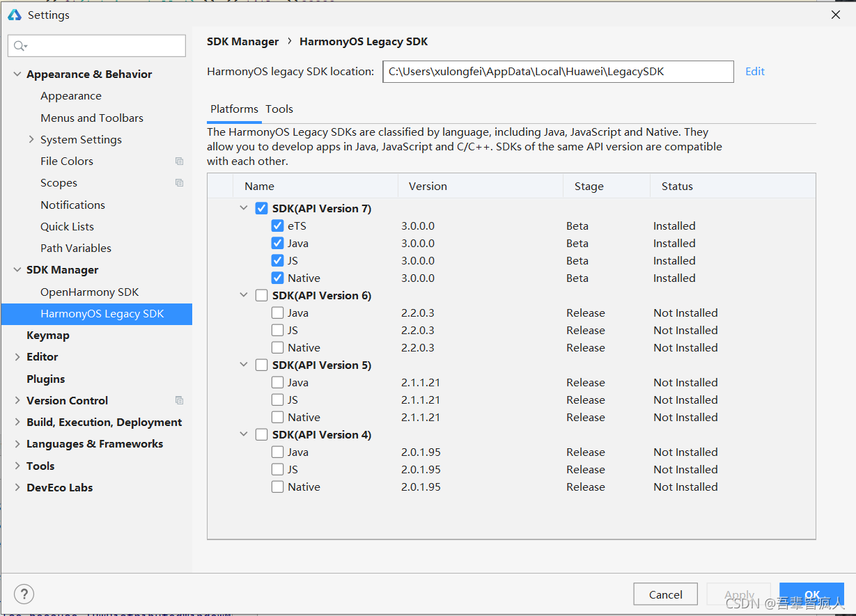The height and width of the screenshot is (616, 856).
Task: Collapse Appearance & Behavior section
Action: click(17, 74)
